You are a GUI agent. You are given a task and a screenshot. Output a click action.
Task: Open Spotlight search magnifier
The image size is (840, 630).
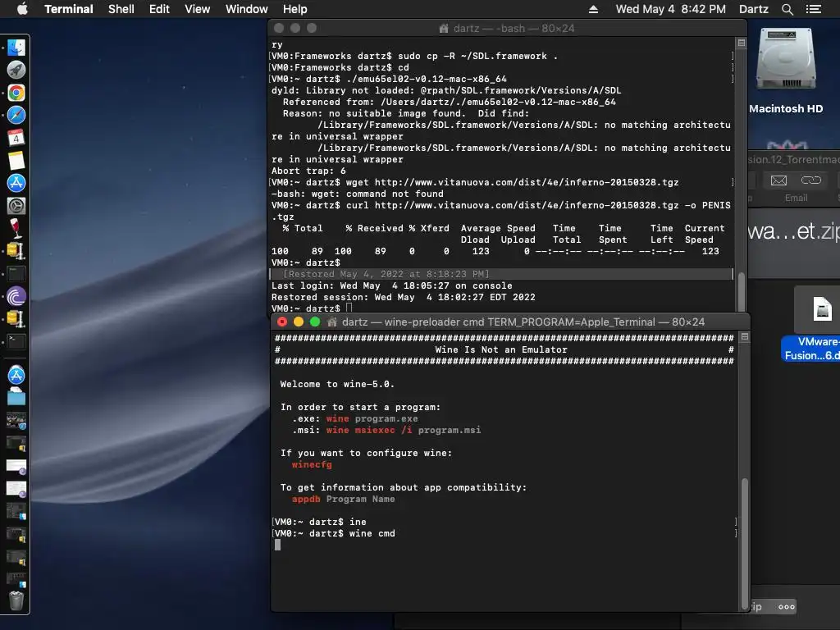787,9
